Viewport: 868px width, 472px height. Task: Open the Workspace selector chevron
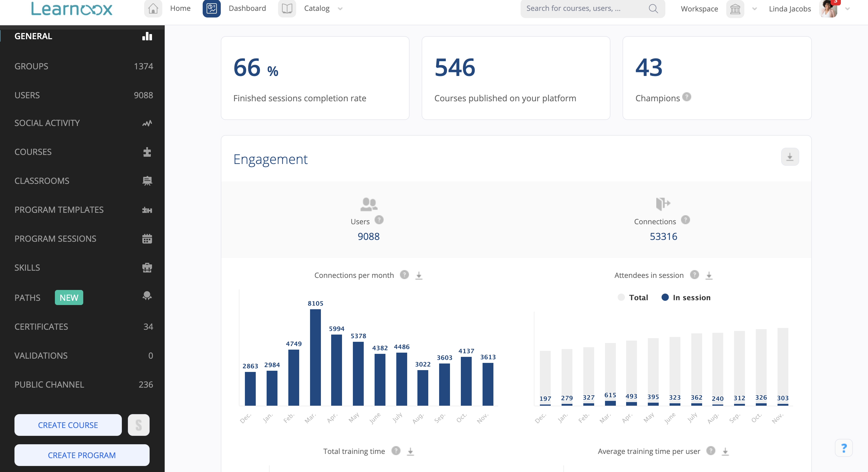pyautogui.click(x=754, y=9)
